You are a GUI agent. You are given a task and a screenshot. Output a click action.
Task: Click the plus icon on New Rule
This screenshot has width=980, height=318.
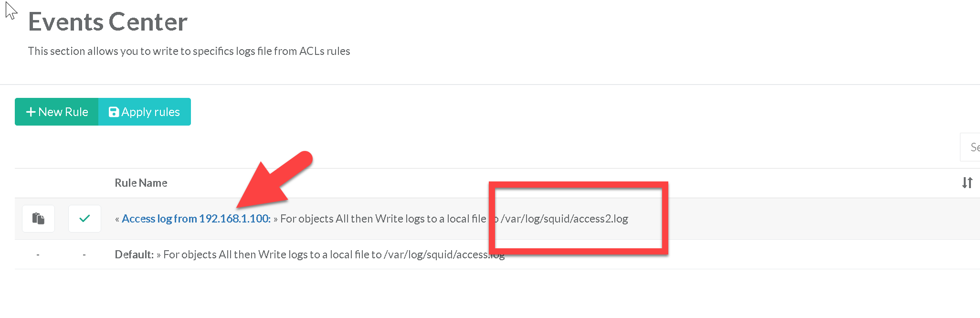[31, 112]
